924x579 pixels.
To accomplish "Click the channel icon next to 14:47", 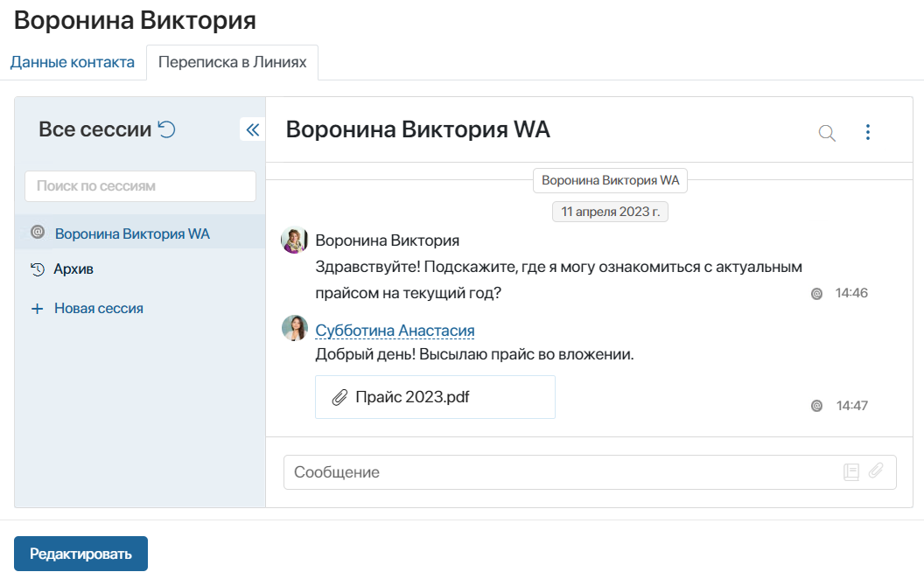I will click(x=816, y=406).
